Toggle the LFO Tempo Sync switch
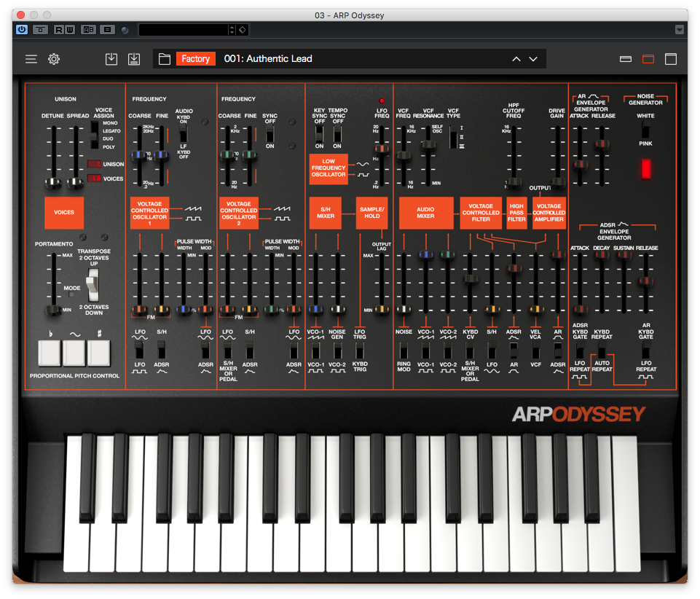This screenshot has width=700, height=599. pyautogui.click(x=337, y=133)
